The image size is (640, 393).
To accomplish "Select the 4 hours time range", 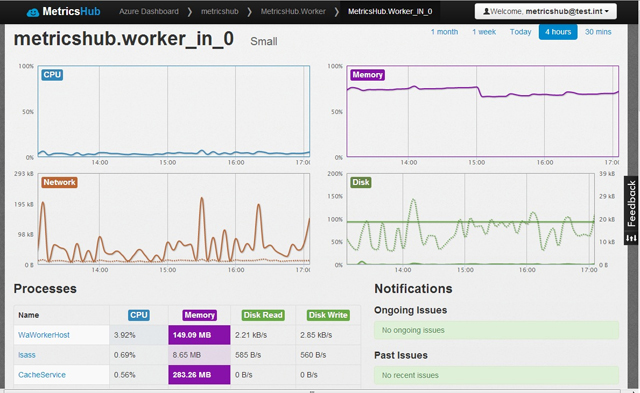I will [558, 32].
